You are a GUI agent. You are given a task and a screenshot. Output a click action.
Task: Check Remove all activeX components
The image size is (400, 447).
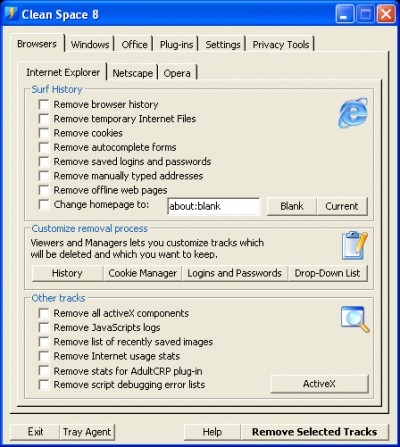44,314
